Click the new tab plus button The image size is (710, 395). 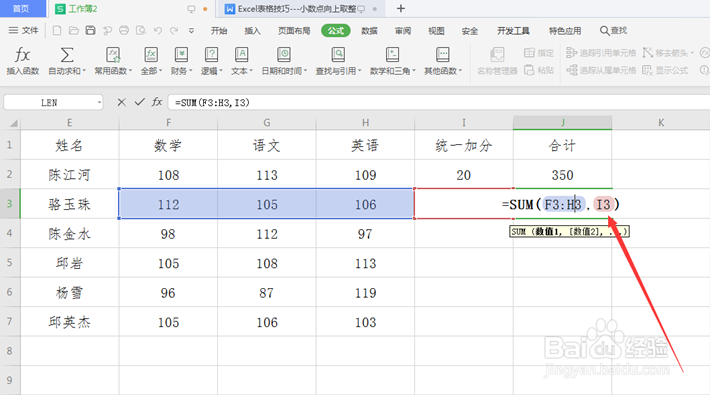click(x=400, y=9)
